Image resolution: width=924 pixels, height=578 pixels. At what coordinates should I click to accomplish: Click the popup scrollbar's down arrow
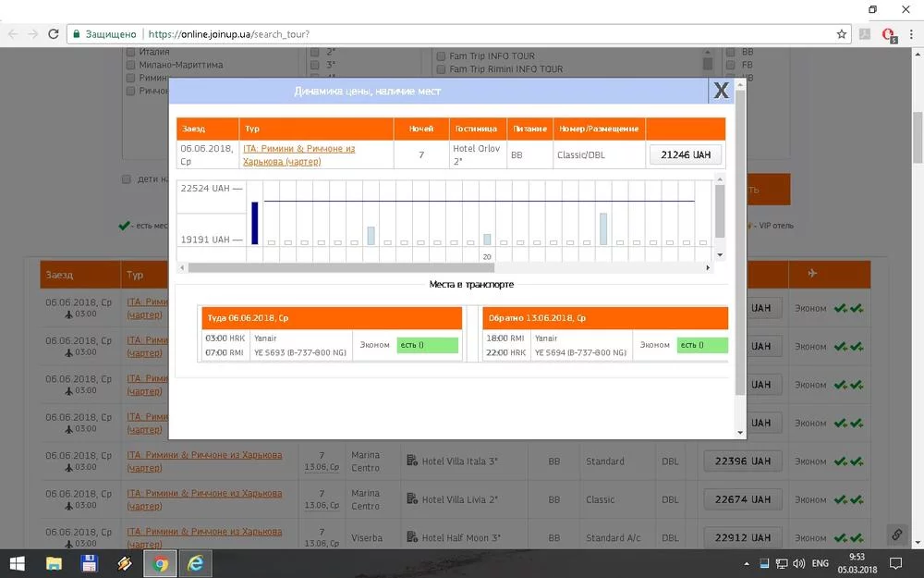point(740,433)
